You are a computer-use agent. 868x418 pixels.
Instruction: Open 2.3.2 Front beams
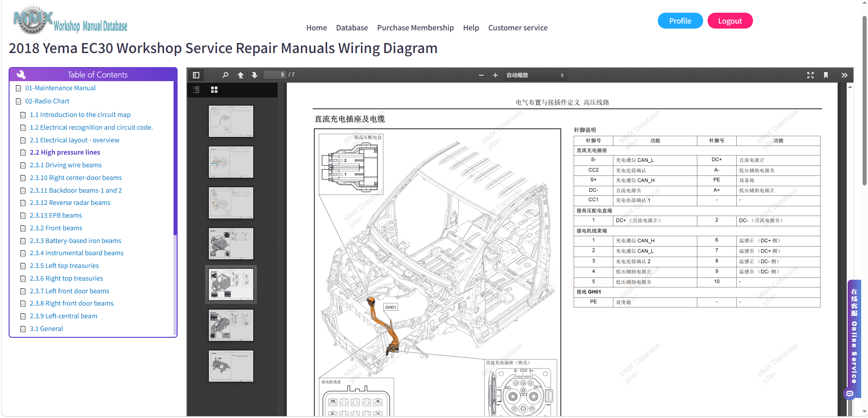(56, 228)
